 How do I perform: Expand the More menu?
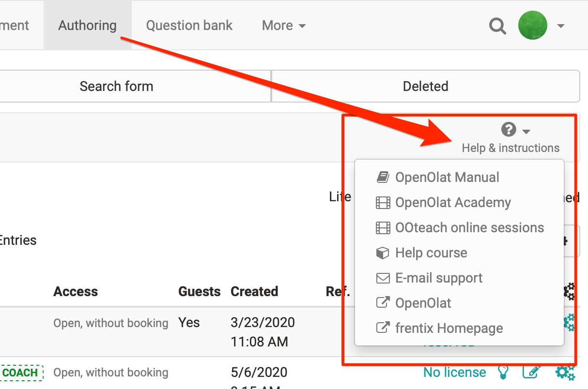(x=284, y=25)
